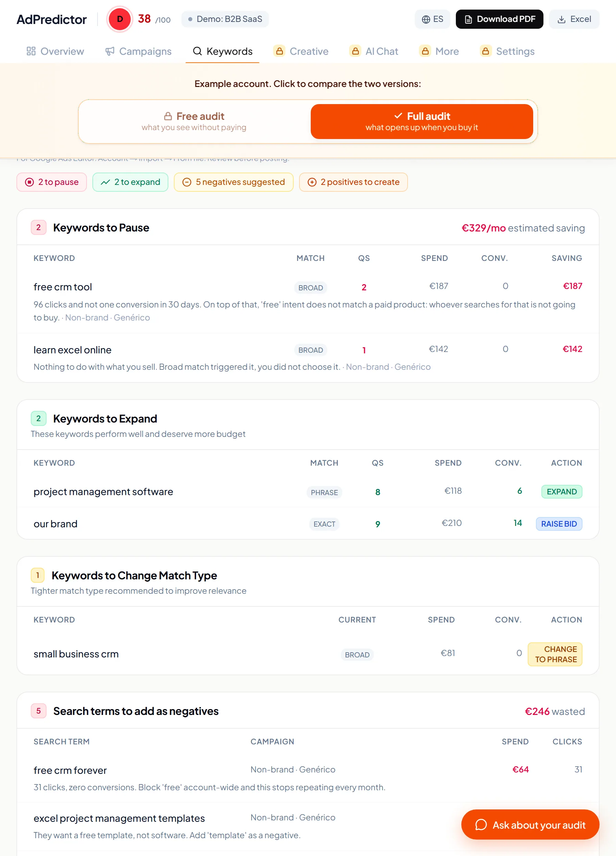Click the 'excel project management templates' search term

[119, 818]
